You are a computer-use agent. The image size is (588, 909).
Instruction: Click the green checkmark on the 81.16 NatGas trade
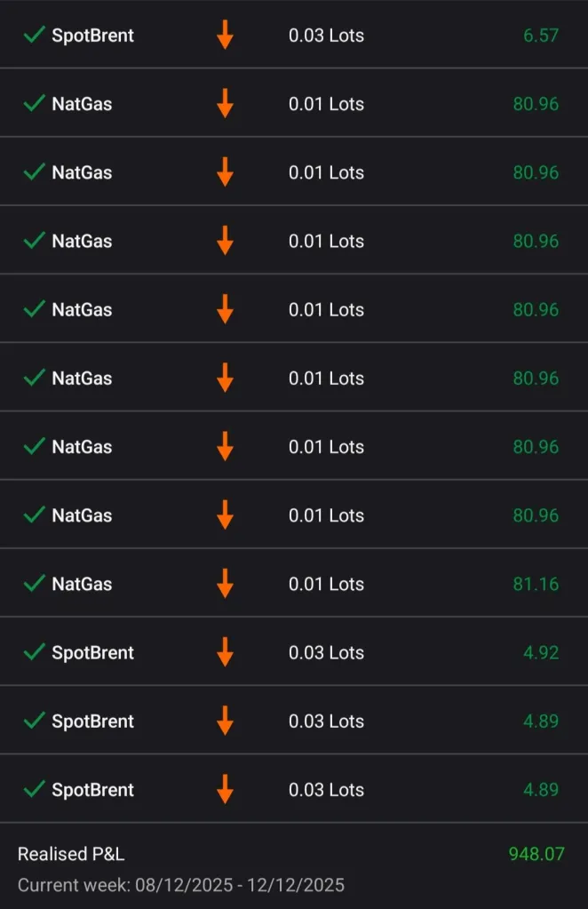pos(34,584)
